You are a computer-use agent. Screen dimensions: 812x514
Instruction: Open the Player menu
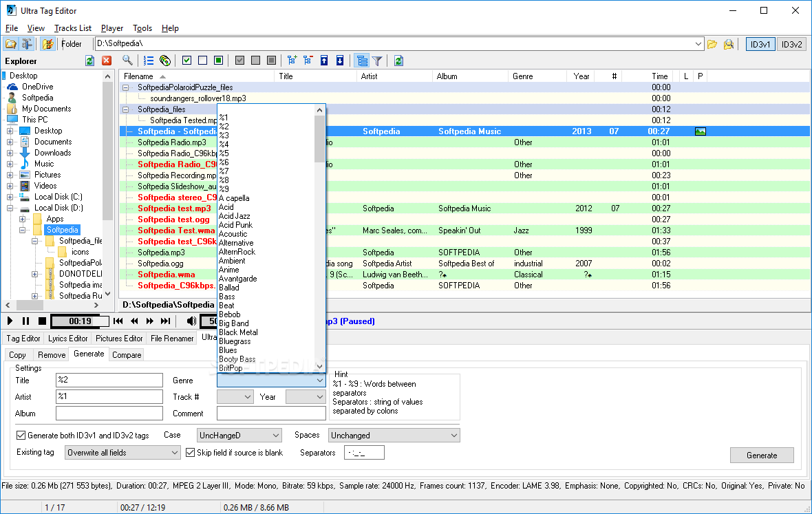pos(112,28)
